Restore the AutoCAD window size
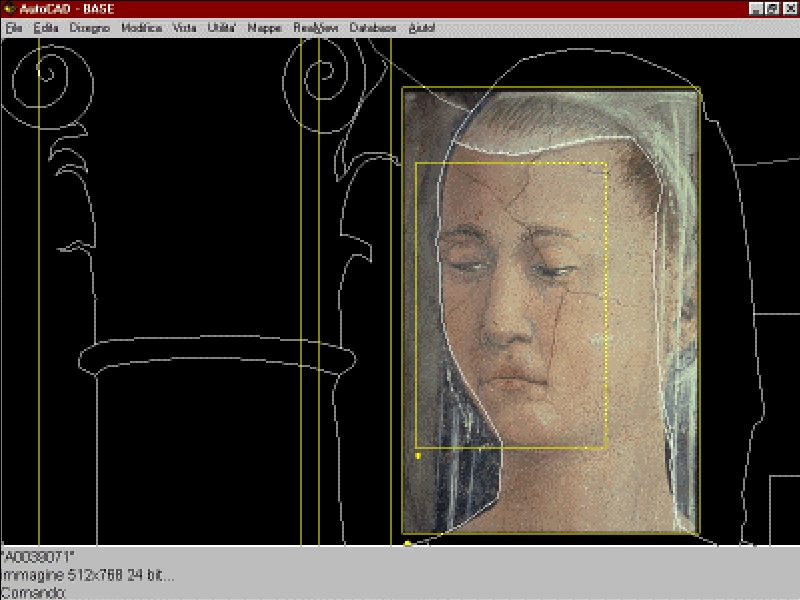 [x=772, y=9]
